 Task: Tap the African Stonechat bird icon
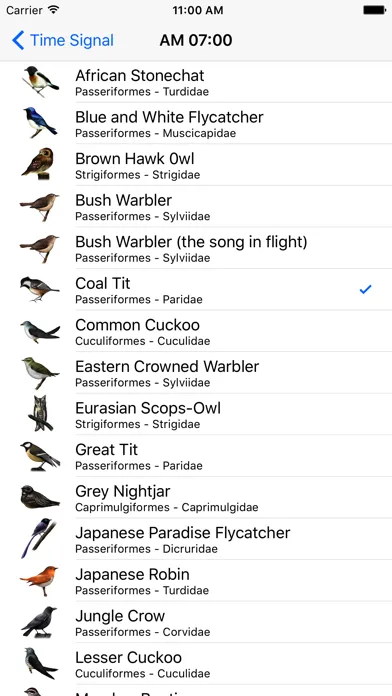(x=40, y=81)
